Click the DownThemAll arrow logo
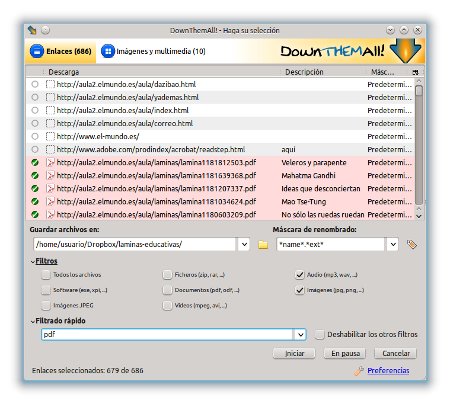Screen dimensions: 450x404 point(405,51)
